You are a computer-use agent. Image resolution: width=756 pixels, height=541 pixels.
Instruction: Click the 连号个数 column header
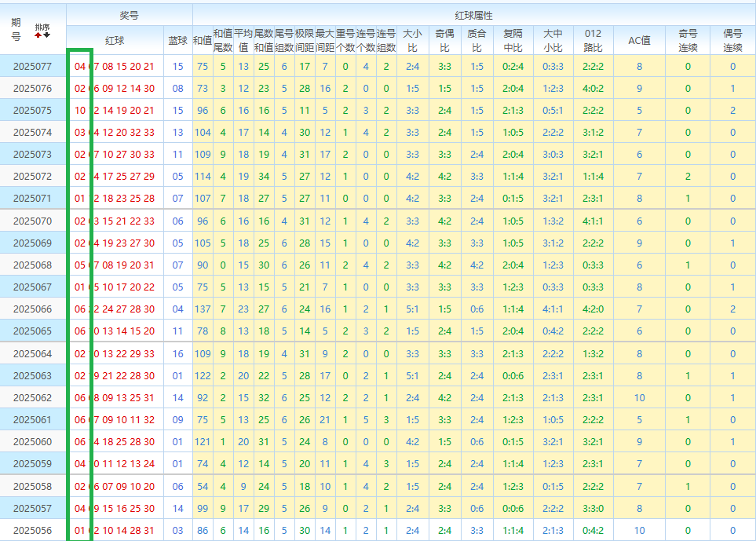point(366,41)
